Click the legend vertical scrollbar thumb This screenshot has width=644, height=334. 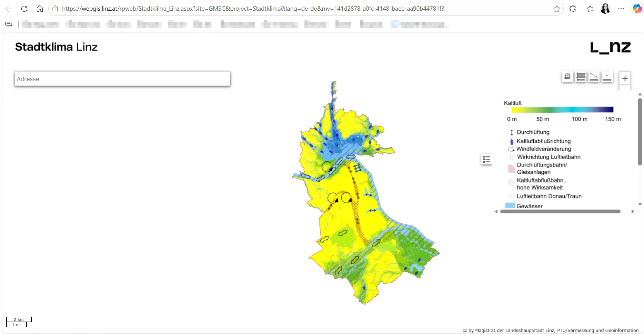click(x=640, y=132)
